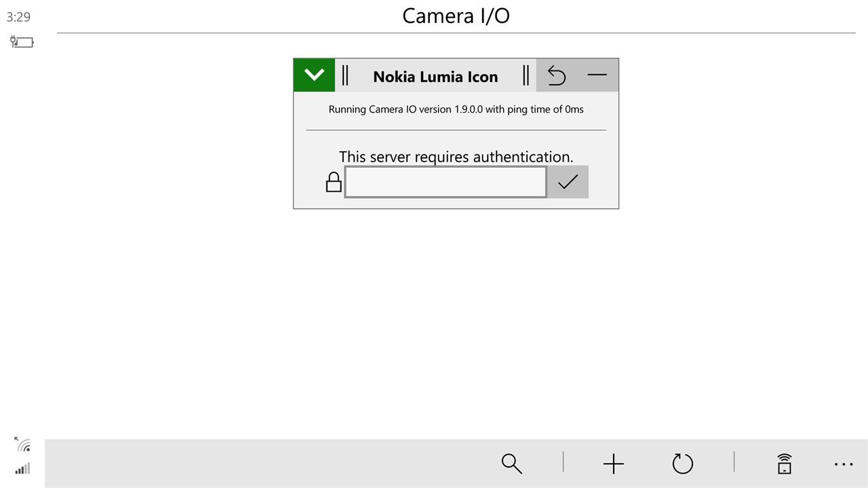
Task: Open search with the magnifier icon
Action: (512, 464)
